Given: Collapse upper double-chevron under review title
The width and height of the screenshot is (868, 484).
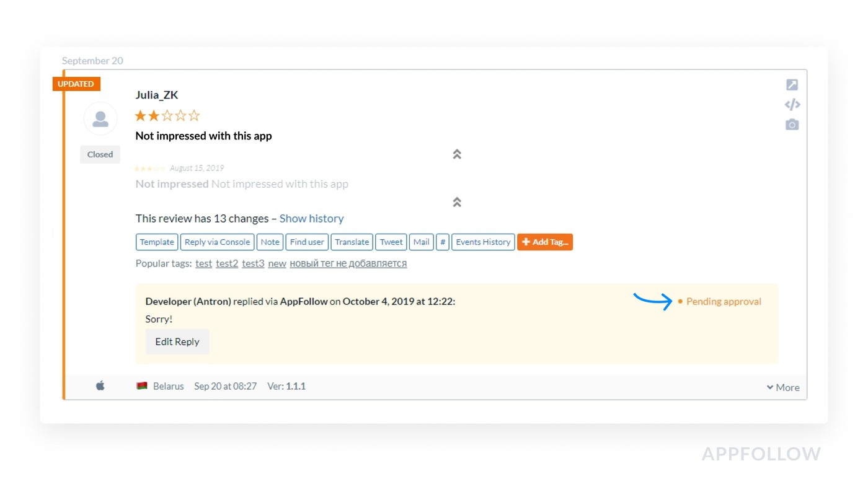Looking at the screenshot, I should pos(457,154).
